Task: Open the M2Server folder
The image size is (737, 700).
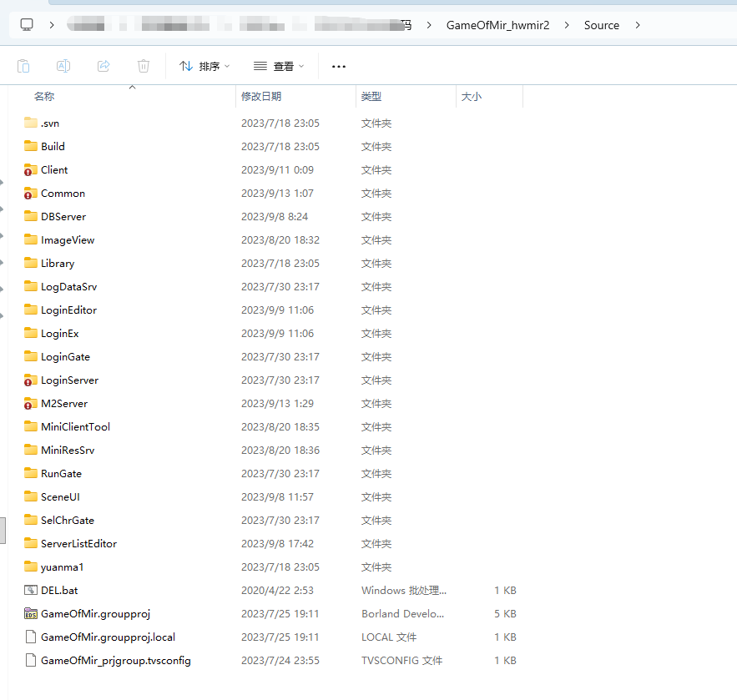Action: (66, 403)
